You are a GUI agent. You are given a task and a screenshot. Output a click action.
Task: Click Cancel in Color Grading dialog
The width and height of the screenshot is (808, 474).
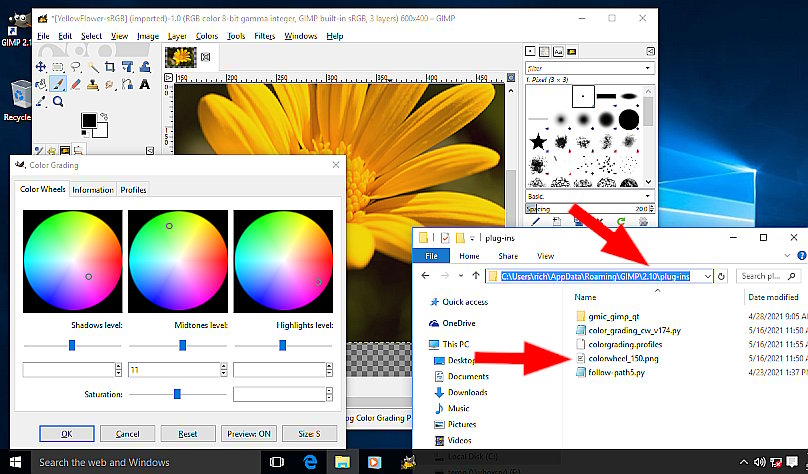pyautogui.click(x=127, y=434)
